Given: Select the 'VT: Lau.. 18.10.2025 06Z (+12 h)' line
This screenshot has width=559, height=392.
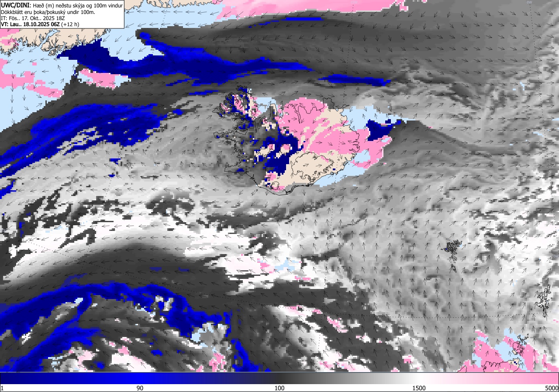Looking at the screenshot, I should tap(39, 25).
